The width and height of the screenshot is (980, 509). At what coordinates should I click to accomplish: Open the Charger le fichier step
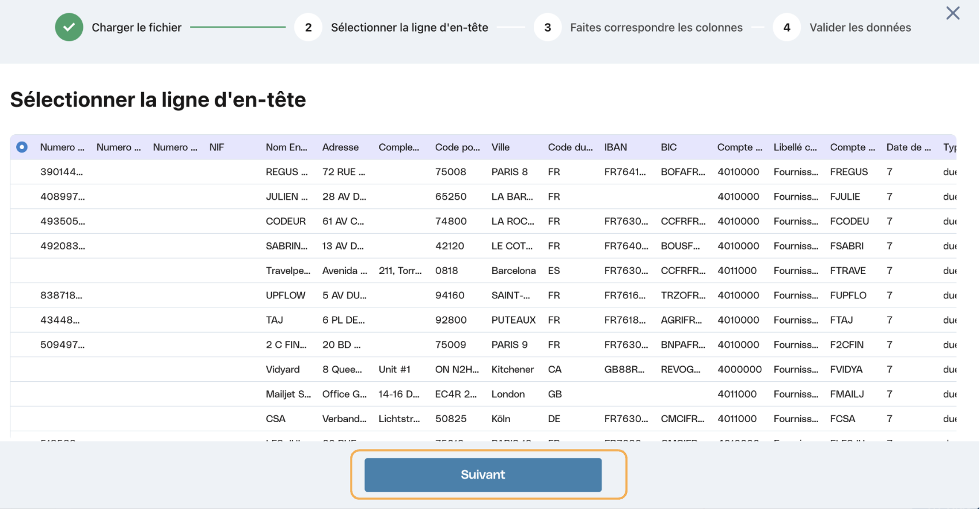(x=136, y=27)
